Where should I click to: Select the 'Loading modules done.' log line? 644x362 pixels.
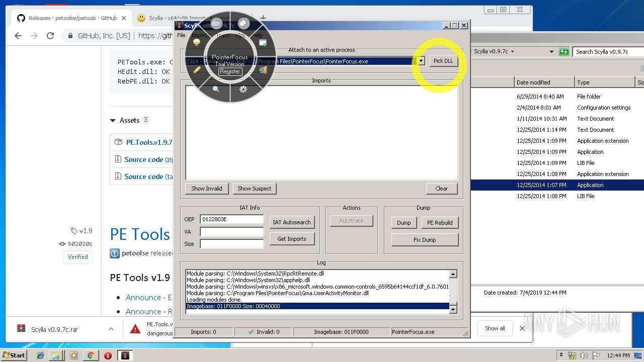317,300
